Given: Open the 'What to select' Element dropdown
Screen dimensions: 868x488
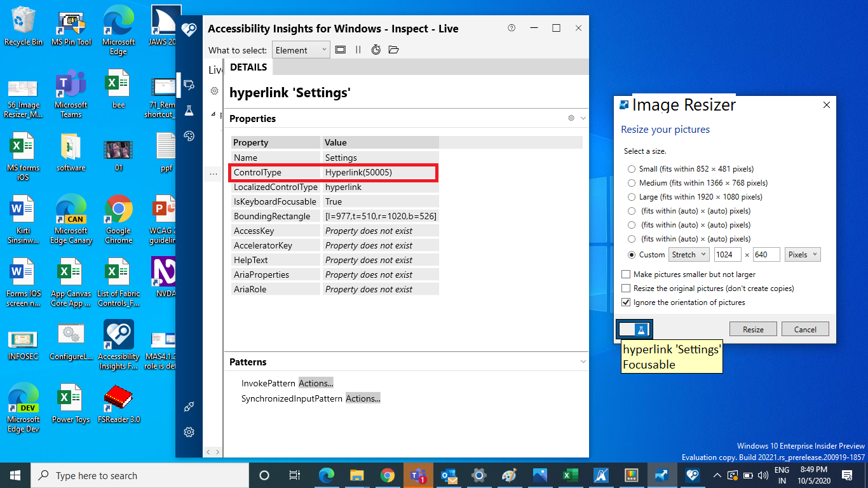Looking at the screenshot, I should coord(301,50).
